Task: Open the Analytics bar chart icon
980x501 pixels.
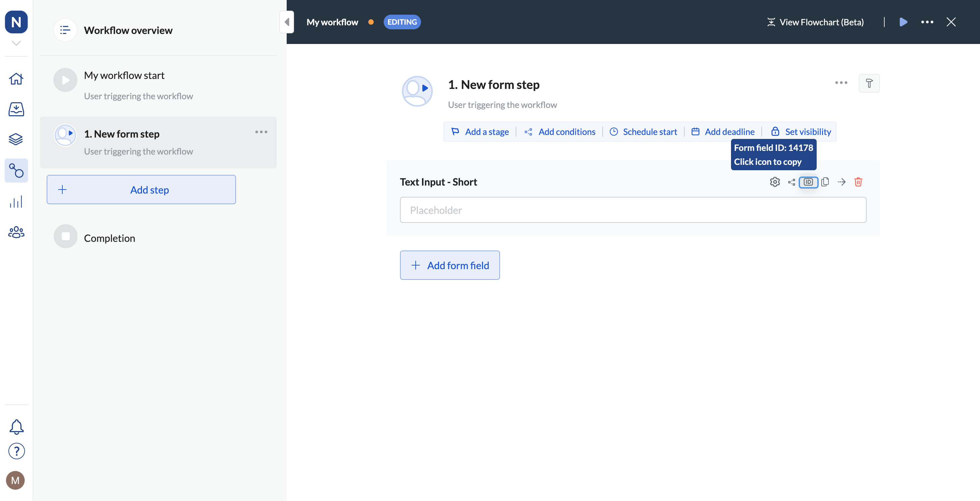Action: (x=16, y=202)
